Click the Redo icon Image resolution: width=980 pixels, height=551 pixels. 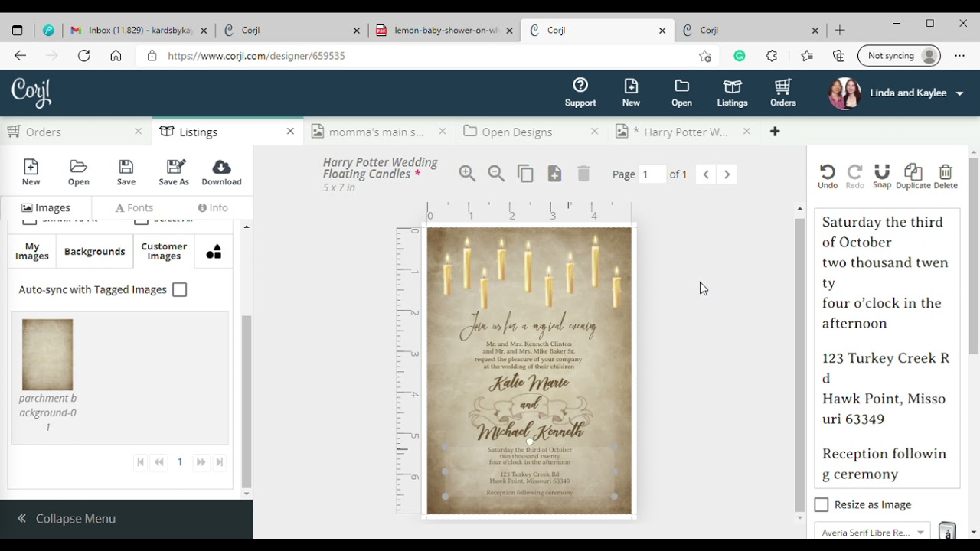click(854, 176)
